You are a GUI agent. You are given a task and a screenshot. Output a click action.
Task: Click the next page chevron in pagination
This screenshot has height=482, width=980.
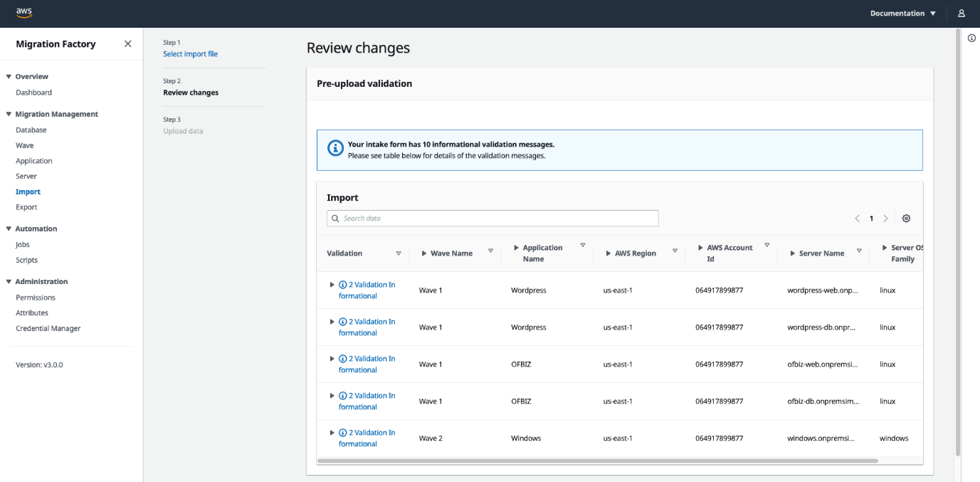click(885, 218)
